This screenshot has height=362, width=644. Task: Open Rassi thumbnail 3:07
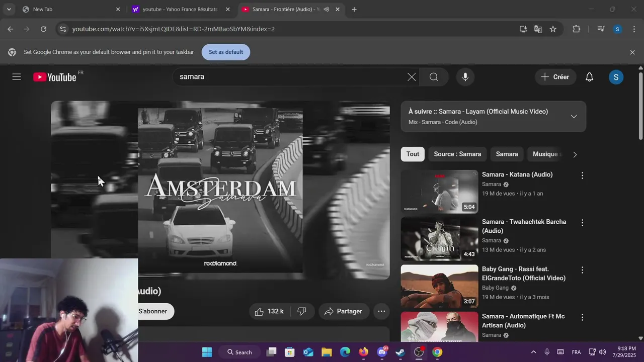coord(439,286)
